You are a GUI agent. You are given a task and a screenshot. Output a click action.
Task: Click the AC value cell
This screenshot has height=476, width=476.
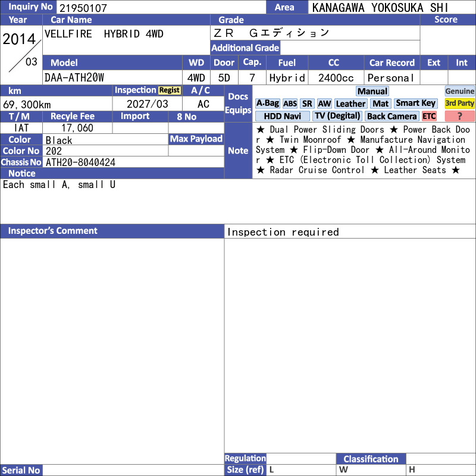pyautogui.click(x=203, y=104)
